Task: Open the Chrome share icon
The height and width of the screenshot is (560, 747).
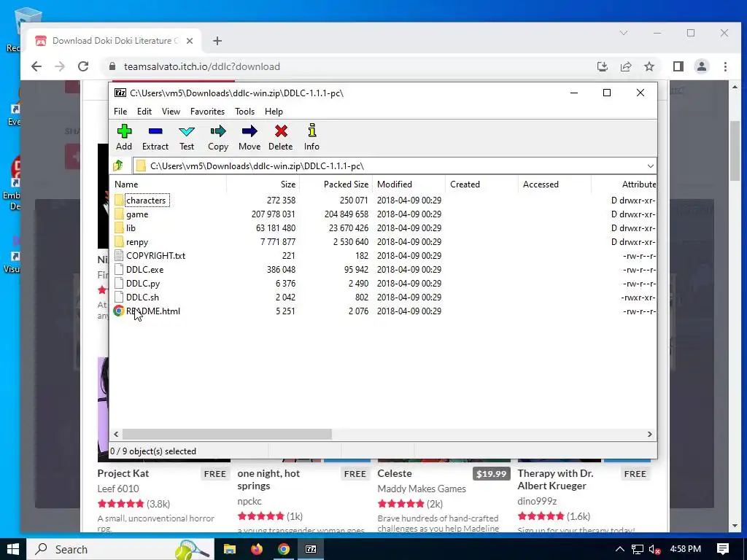Action: click(625, 66)
